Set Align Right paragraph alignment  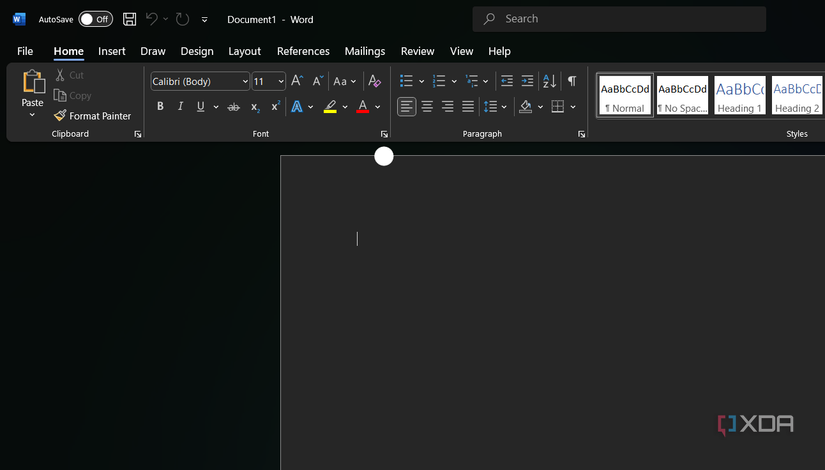[x=448, y=107]
